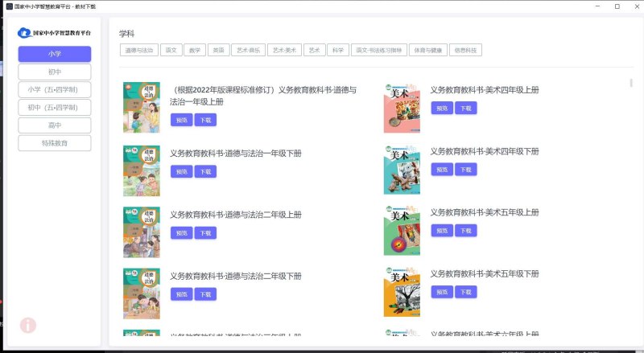Click the app icon in the title bar
Viewport: 644px width, 353px height.
pyautogui.click(x=9, y=6)
